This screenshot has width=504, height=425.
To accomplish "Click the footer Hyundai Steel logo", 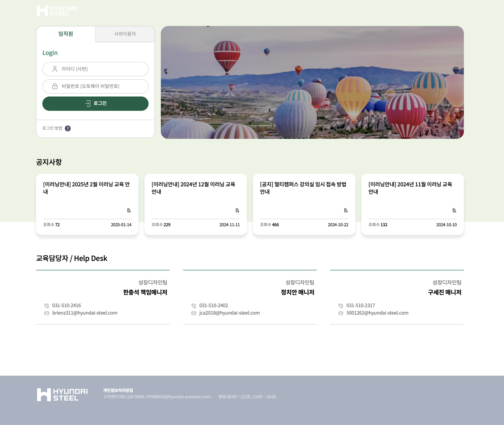I will click(x=62, y=395).
